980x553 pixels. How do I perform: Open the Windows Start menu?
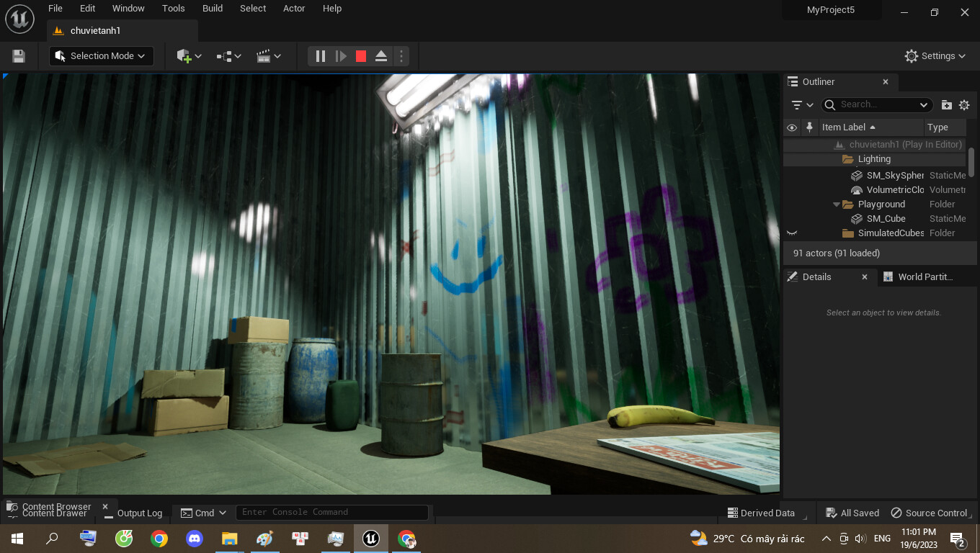pyautogui.click(x=17, y=539)
